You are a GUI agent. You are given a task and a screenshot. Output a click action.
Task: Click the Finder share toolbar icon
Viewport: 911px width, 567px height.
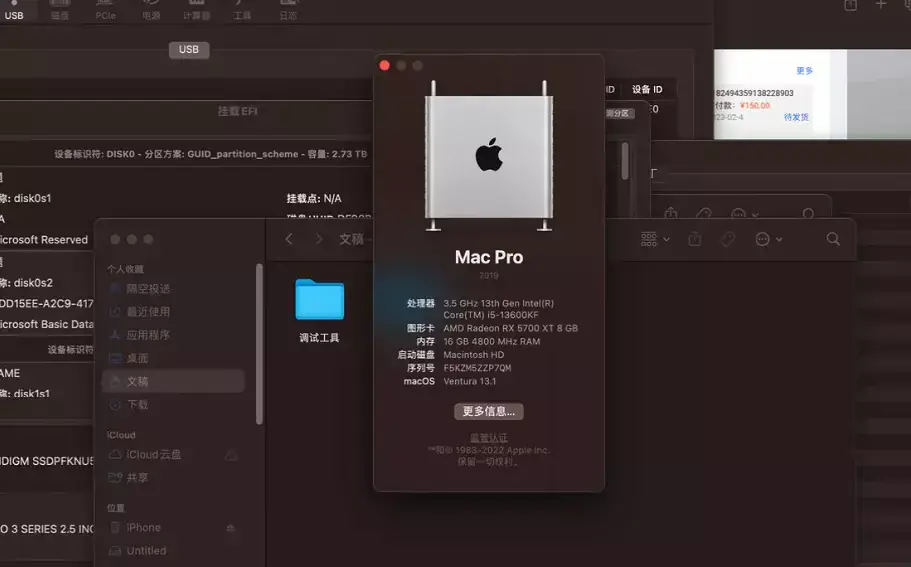(695, 239)
